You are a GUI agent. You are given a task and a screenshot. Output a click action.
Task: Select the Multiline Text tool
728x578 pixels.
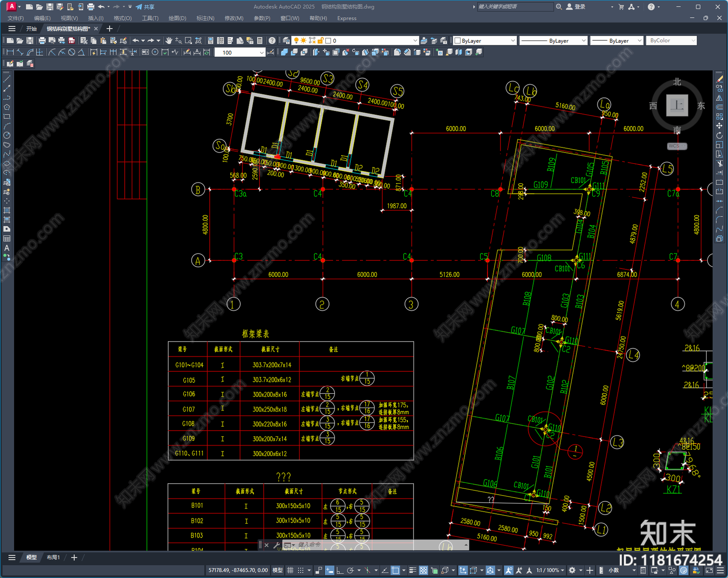click(7, 248)
